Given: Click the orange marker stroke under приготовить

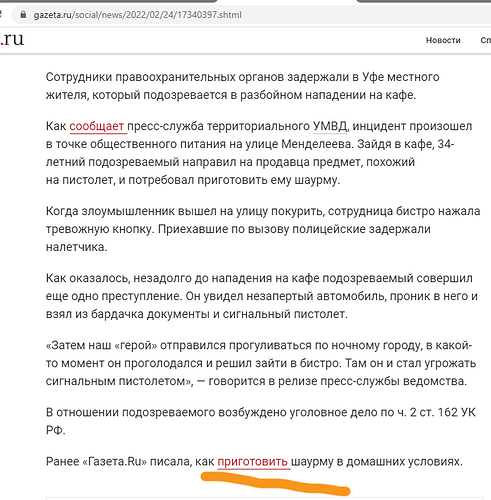Looking at the screenshot, I should pos(275,483).
